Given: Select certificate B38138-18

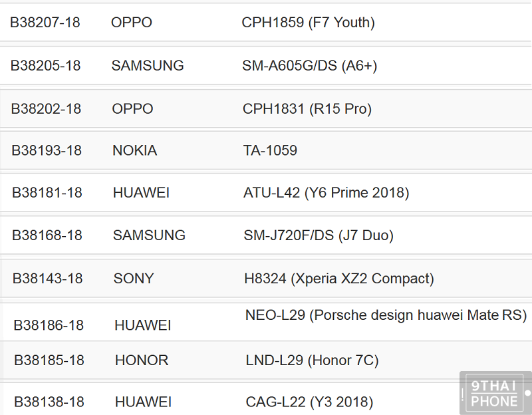Looking at the screenshot, I should point(49,402).
